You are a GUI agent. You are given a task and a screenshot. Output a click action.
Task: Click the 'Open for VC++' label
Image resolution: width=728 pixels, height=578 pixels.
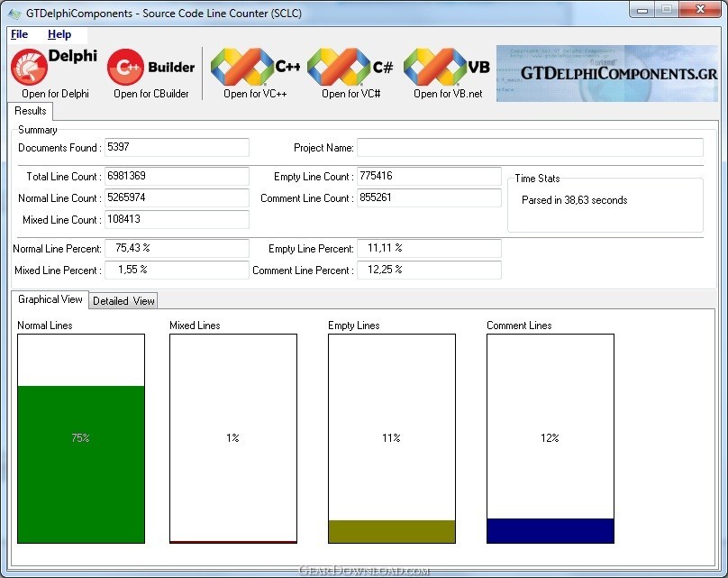click(255, 94)
